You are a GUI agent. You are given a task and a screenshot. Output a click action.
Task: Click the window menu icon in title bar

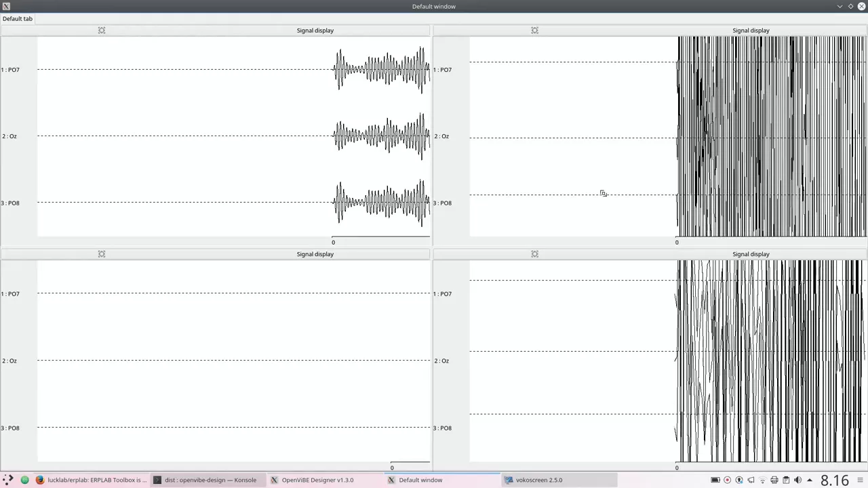click(x=6, y=6)
